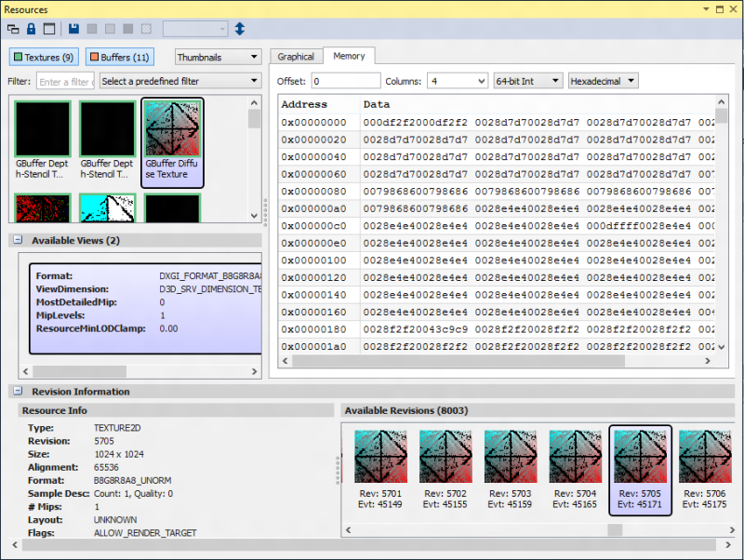The width and height of the screenshot is (744, 560).
Task: Toggle the Textures (9) filter
Action: click(44, 58)
